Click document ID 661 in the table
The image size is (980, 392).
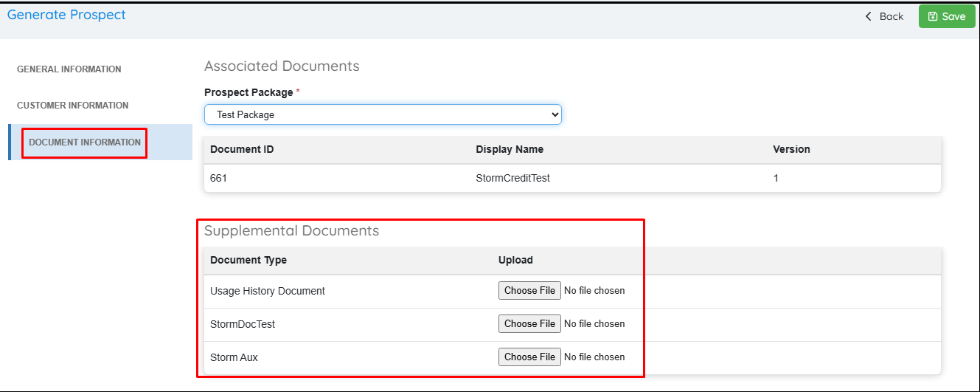218,178
